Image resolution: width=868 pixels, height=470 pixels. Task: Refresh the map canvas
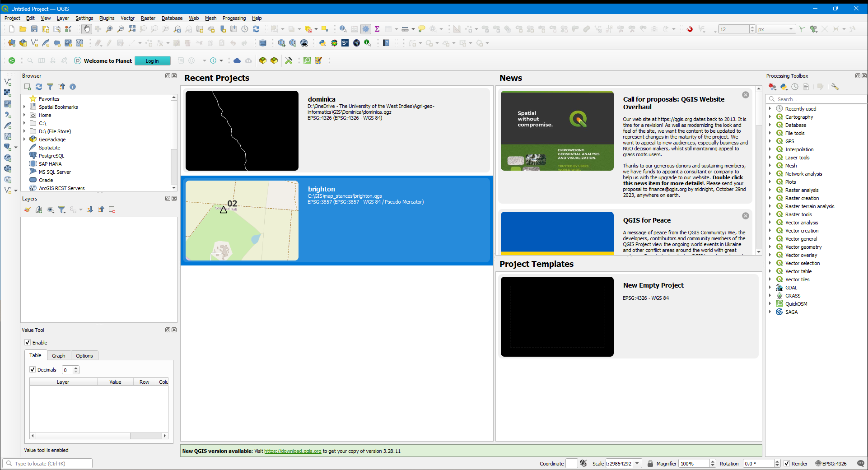pos(256,28)
